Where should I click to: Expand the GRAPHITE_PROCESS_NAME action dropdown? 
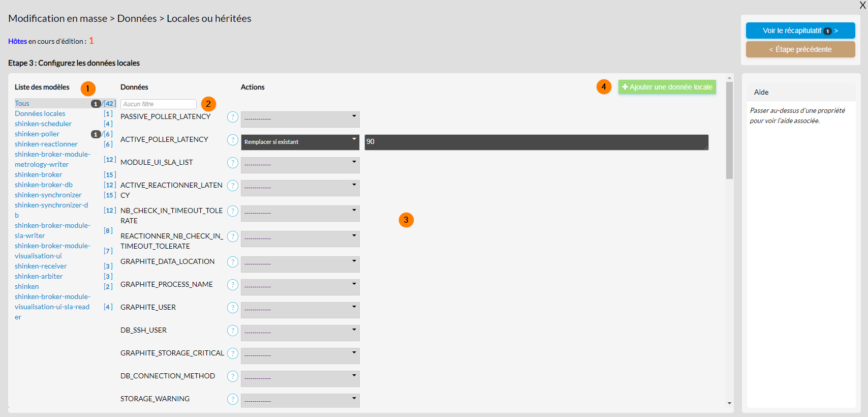pos(300,287)
